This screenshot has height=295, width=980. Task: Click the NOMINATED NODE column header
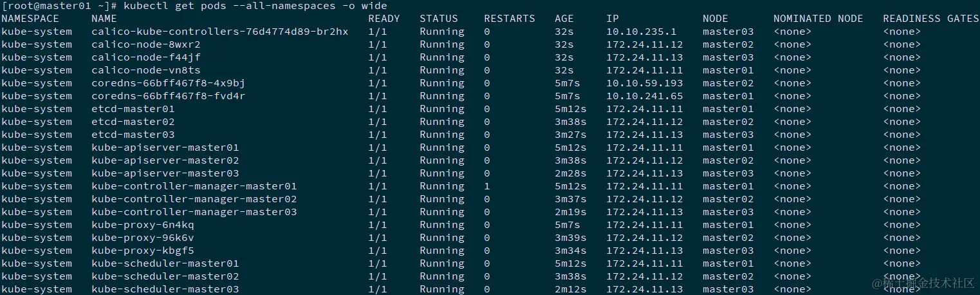point(818,19)
